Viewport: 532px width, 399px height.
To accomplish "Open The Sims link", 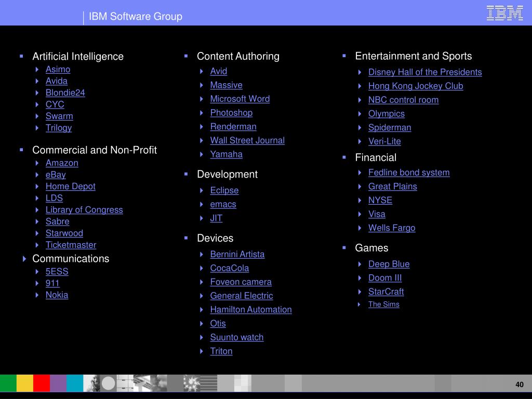I will (x=384, y=304).
